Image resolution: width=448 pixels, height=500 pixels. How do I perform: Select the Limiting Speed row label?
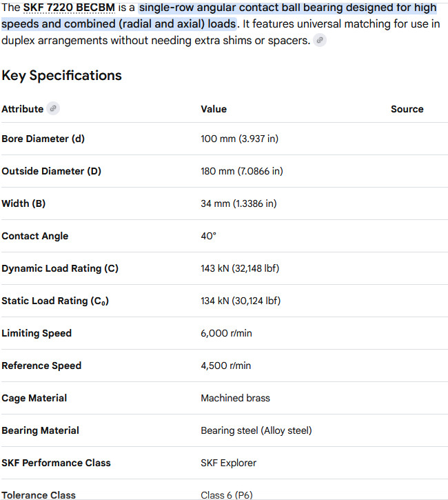coord(37,333)
